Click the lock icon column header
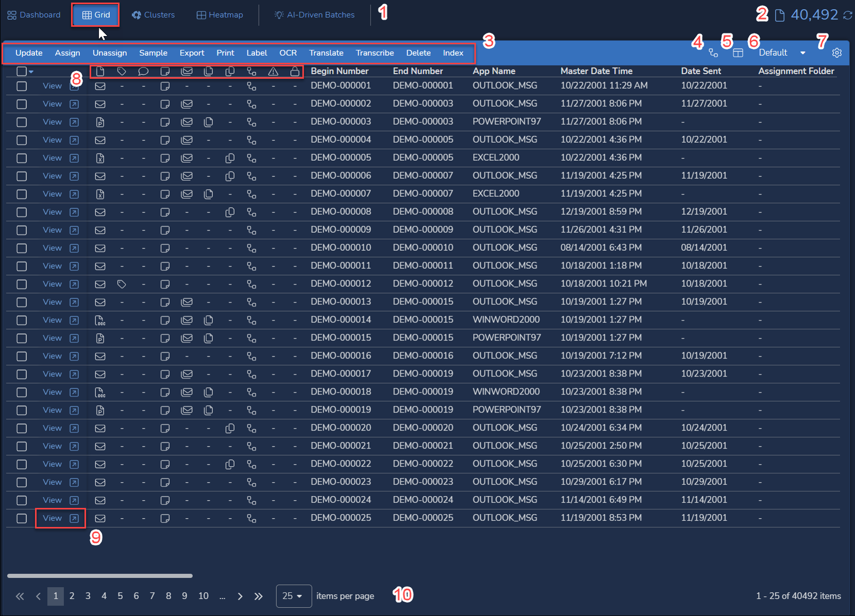The height and width of the screenshot is (616, 855). point(295,72)
